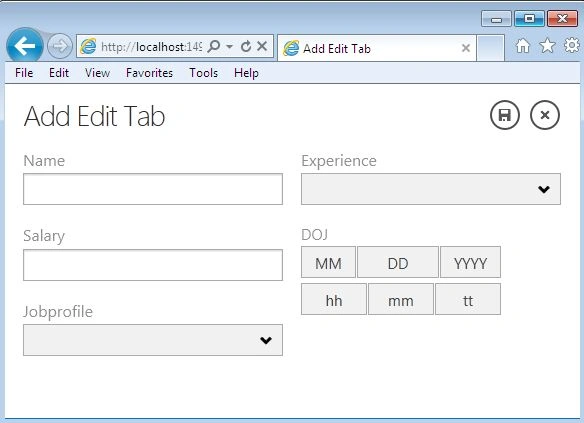Select the mm minute field of DOJ
Viewport: 584px width, 423px height.
[401, 299]
